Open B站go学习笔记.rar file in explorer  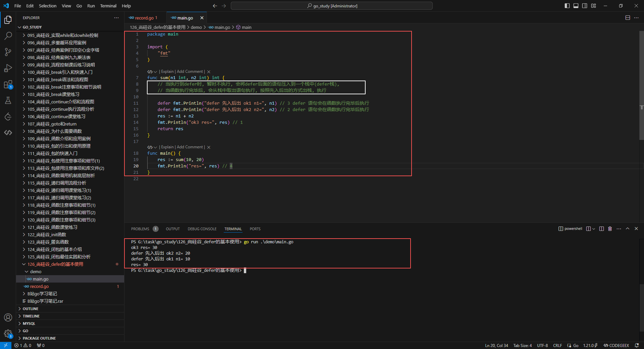[70, 301]
